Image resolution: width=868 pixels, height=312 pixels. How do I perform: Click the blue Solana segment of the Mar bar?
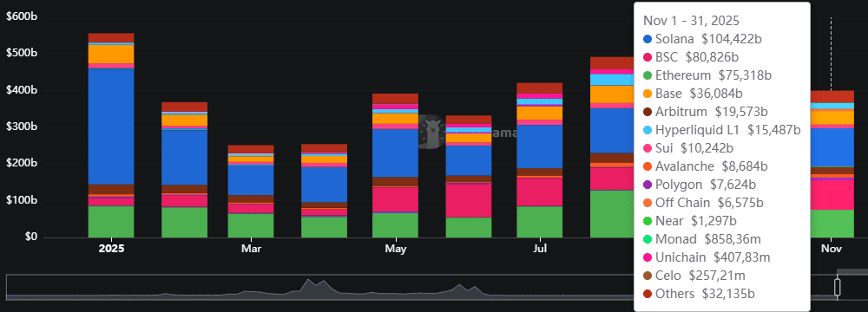tap(251, 179)
